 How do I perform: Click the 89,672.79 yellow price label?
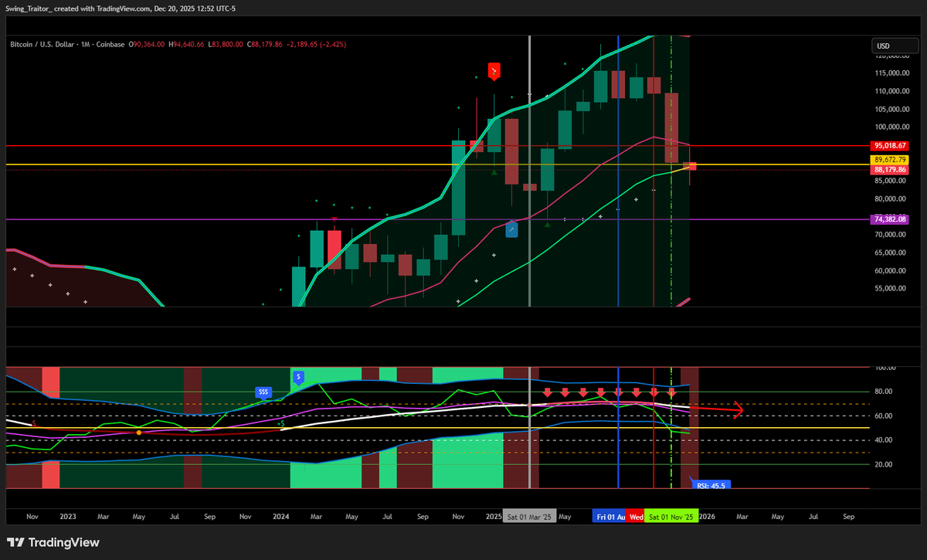[890, 160]
